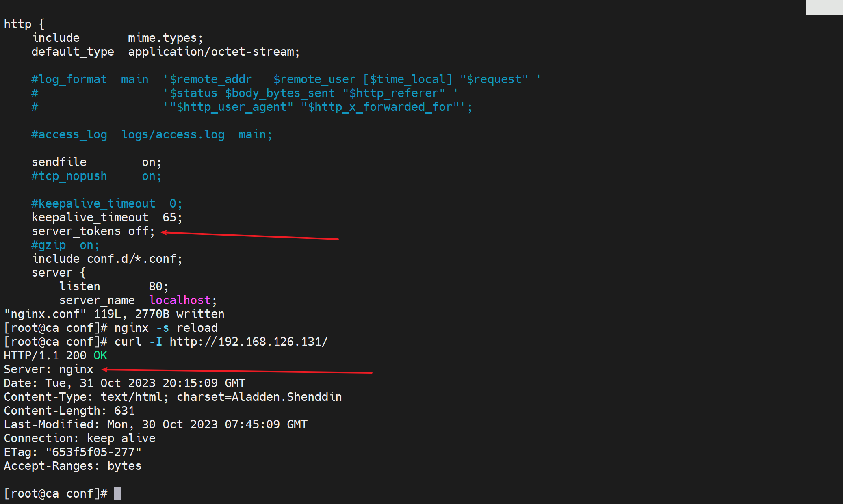Click the '#access_log logs/access.log main;' comment
Viewport: 843px width, 504px height.
pyautogui.click(x=152, y=134)
